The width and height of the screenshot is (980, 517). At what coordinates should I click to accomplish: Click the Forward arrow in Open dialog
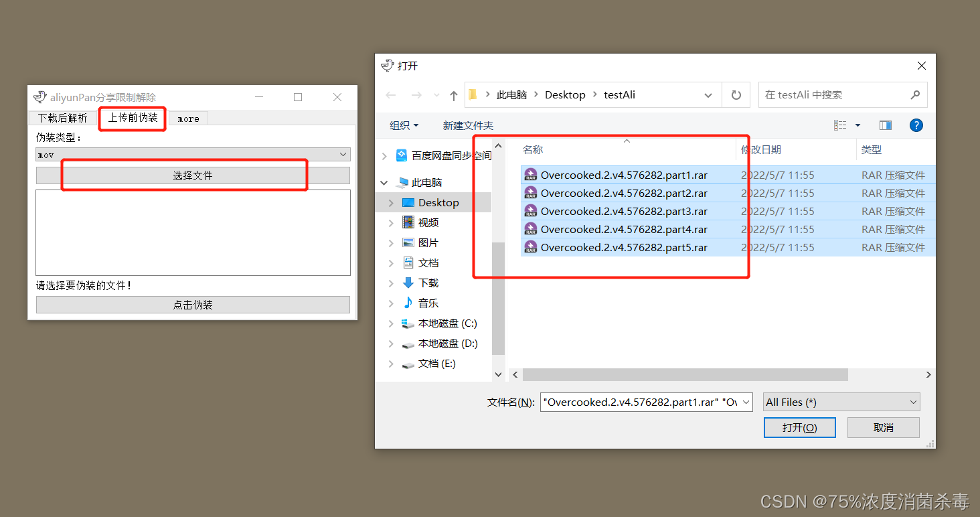[416, 95]
